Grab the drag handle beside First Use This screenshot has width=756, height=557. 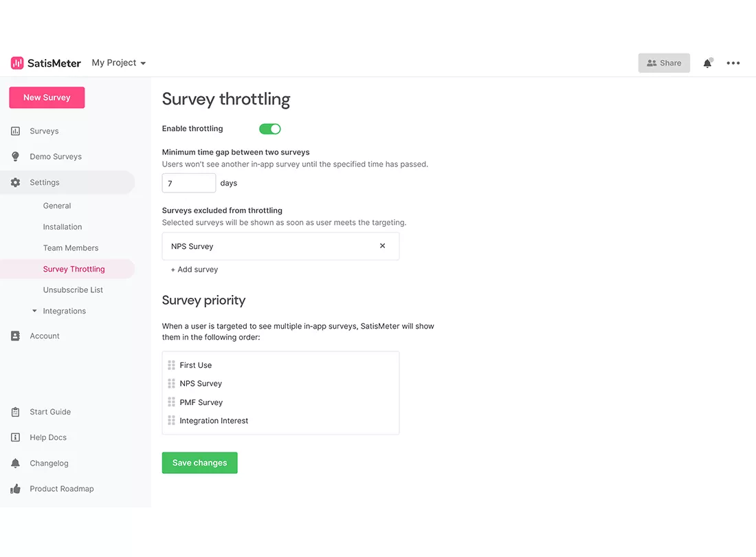pos(171,365)
